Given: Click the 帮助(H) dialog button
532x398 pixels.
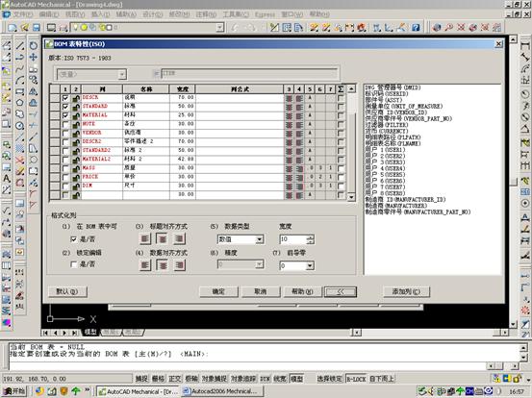Looking at the screenshot, I should pos(302,291).
